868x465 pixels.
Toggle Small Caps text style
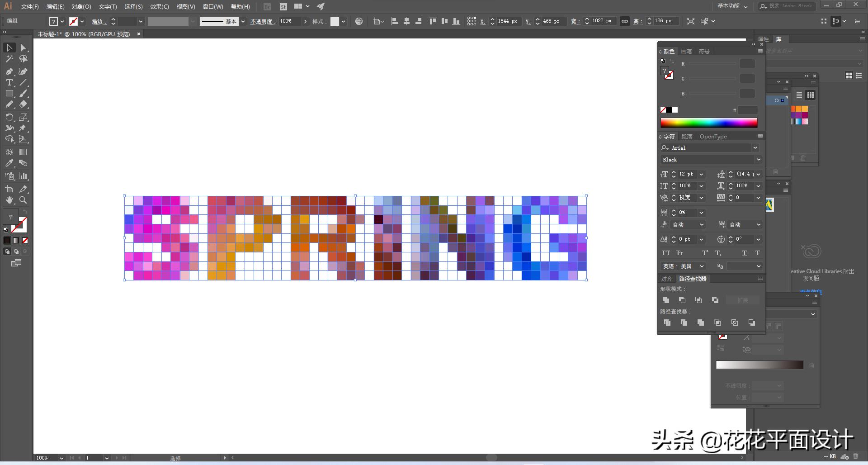(679, 253)
